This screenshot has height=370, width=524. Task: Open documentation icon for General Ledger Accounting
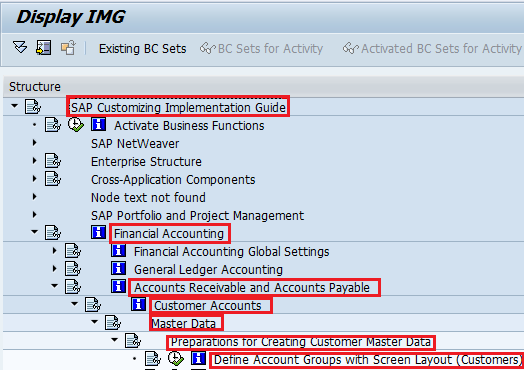pyautogui.click(x=73, y=269)
